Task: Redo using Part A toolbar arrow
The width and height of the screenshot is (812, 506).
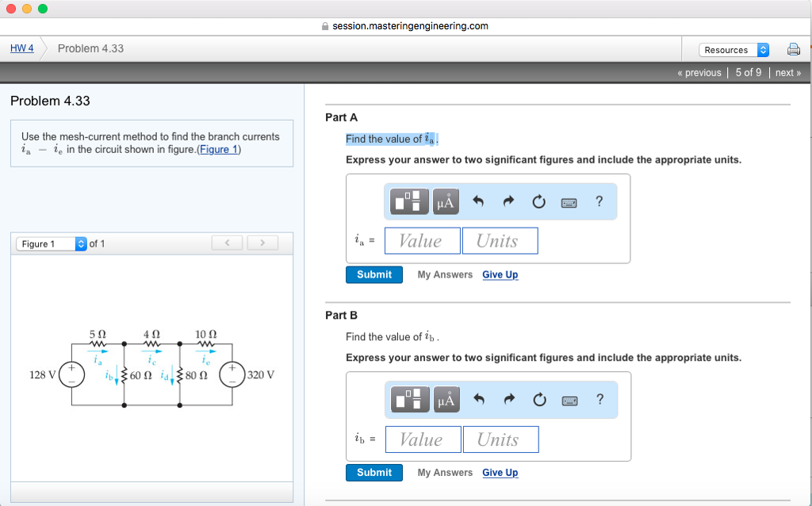Action: click(x=507, y=201)
